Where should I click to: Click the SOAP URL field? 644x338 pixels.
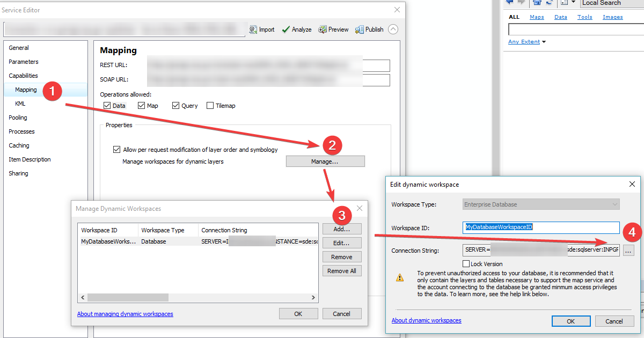267,80
